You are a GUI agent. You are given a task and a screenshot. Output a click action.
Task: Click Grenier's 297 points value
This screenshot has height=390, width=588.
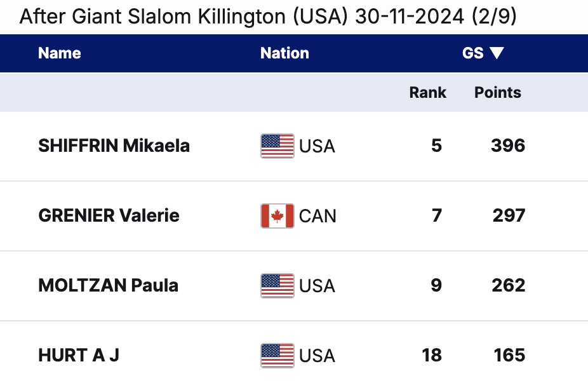(509, 216)
